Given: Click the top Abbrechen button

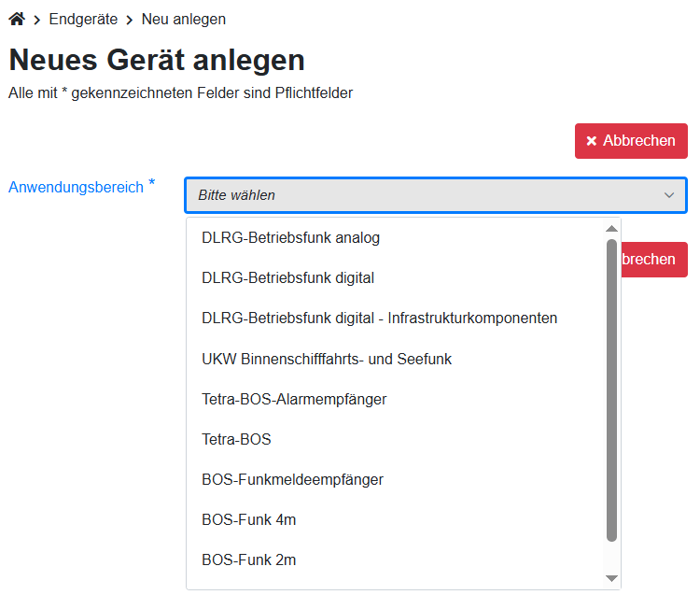Looking at the screenshot, I should [631, 141].
